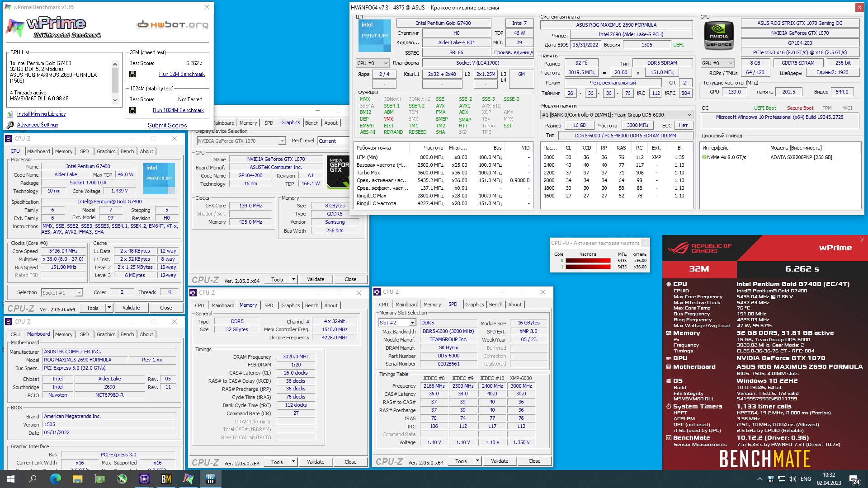Click the NVIDIA GeForce GTX logo in CPU-Z Graphics window
The height and width of the screenshot is (488, 868).
pos(338,172)
